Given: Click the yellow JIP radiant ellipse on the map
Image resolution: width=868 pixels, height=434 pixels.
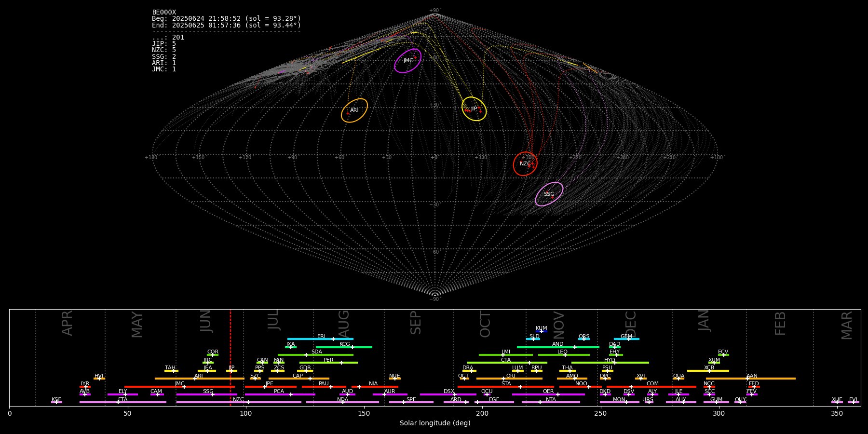Looking at the screenshot, I should [474, 108].
